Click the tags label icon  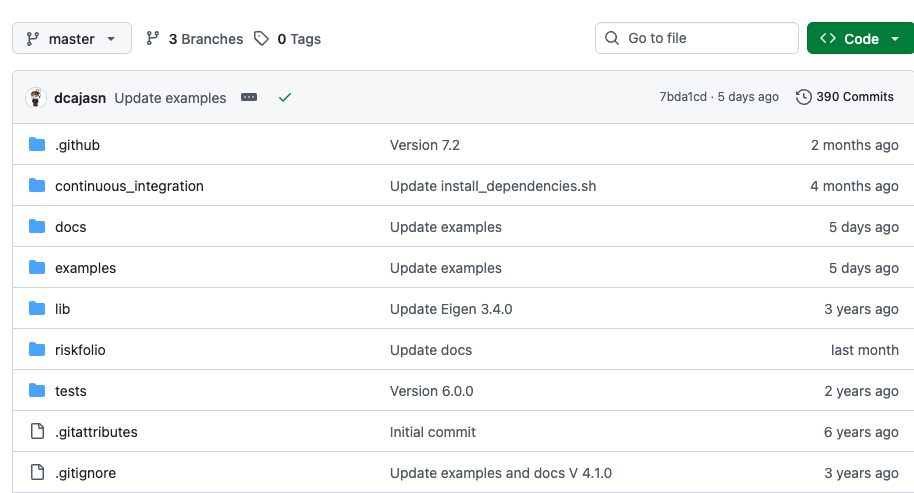pyautogui.click(x=261, y=38)
